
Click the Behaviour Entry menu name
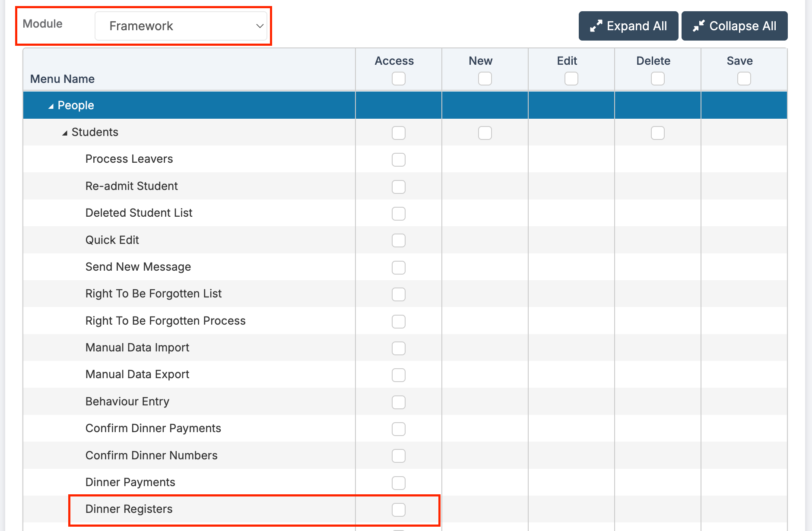[127, 401]
